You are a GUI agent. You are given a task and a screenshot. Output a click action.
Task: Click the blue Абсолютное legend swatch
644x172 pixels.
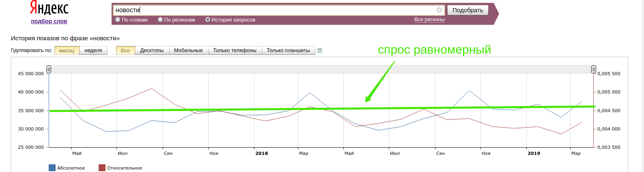(52, 168)
